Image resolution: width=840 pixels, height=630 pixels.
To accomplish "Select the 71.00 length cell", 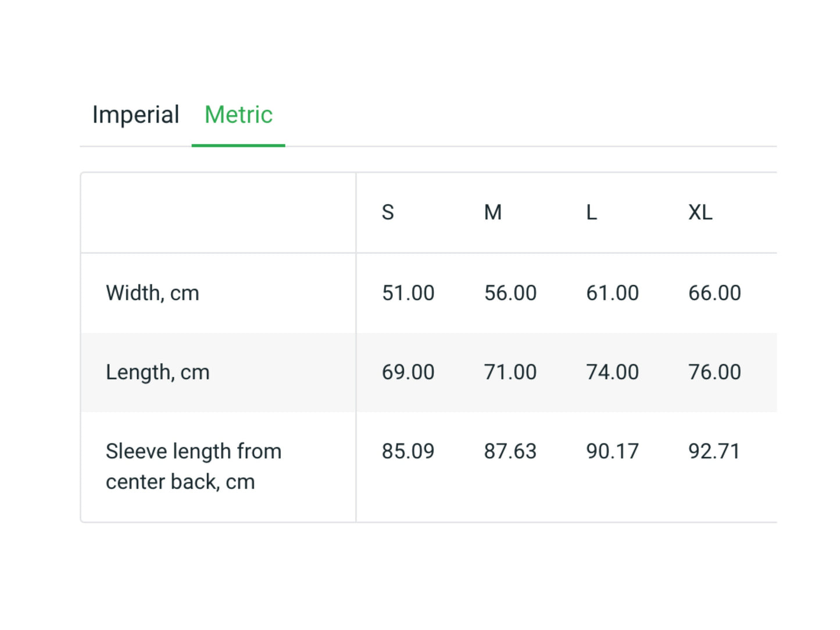I will click(x=510, y=372).
